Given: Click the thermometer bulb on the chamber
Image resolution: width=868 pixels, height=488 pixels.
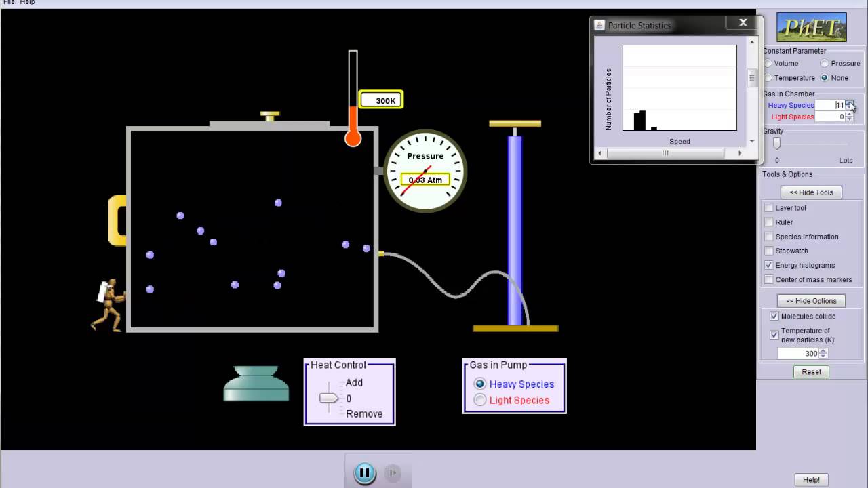Looking at the screenshot, I should (353, 139).
